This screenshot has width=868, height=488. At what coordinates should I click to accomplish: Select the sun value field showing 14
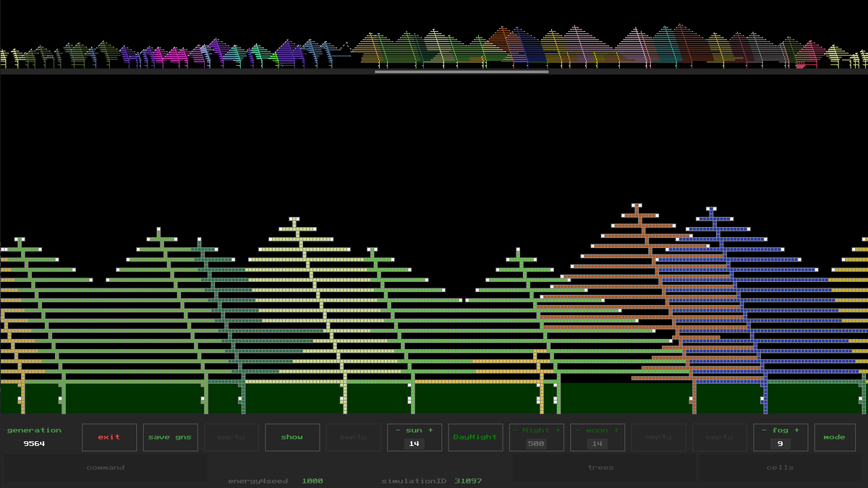click(414, 444)
